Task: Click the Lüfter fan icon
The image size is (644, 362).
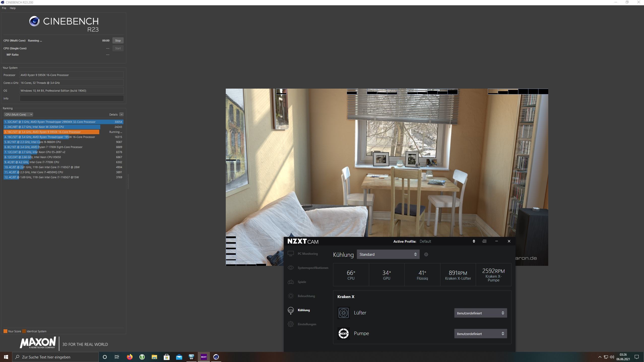Action: click(343, 313)
